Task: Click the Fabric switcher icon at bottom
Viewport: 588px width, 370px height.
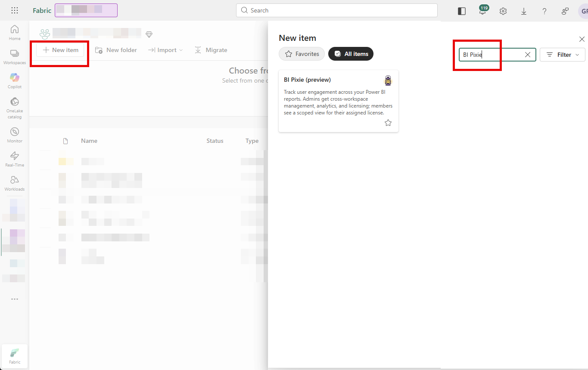Action: (x=15, y=356)
